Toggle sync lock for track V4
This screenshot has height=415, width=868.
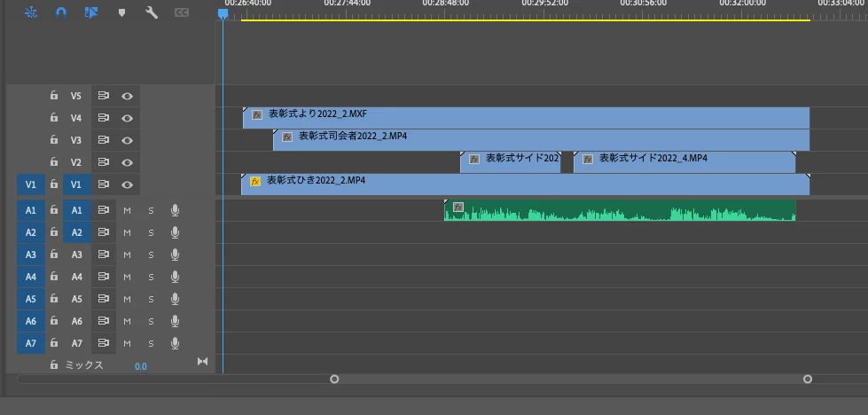[x=104, y=118]
